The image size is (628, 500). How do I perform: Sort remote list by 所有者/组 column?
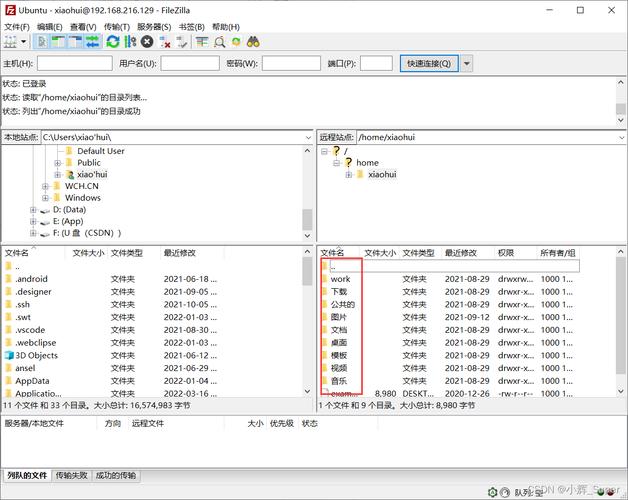click(558, 253)
